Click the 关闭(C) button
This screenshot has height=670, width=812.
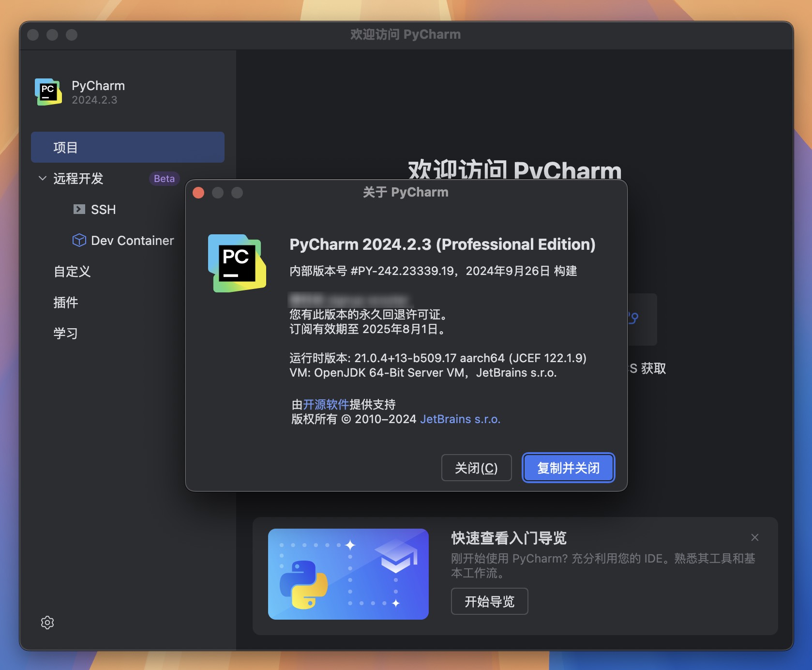(x=477, y=468)
